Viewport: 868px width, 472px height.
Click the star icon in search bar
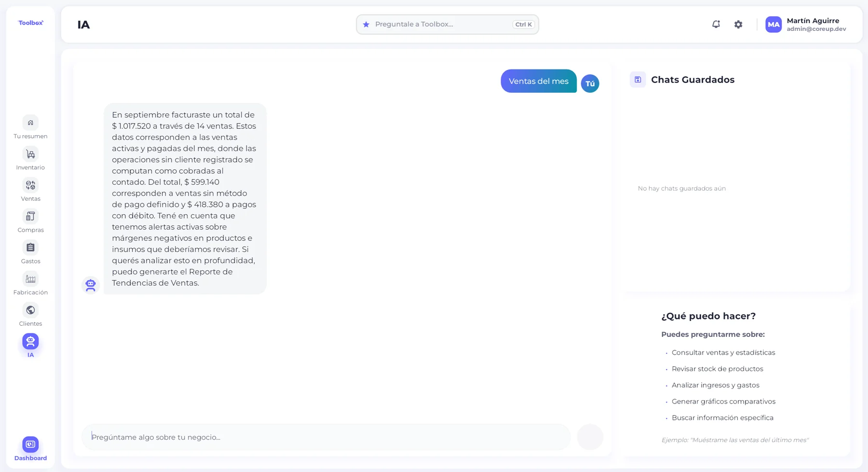click(x=366, y=24)
